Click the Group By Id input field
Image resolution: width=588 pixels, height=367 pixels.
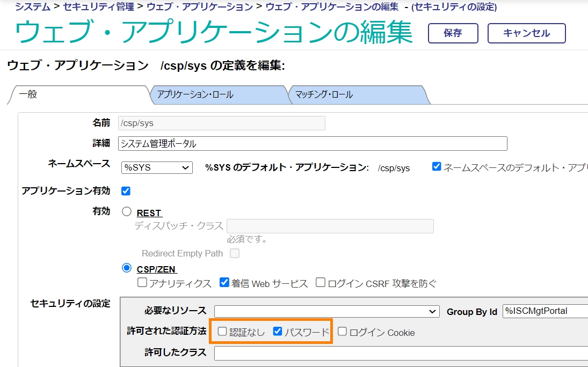click(544, 311)
